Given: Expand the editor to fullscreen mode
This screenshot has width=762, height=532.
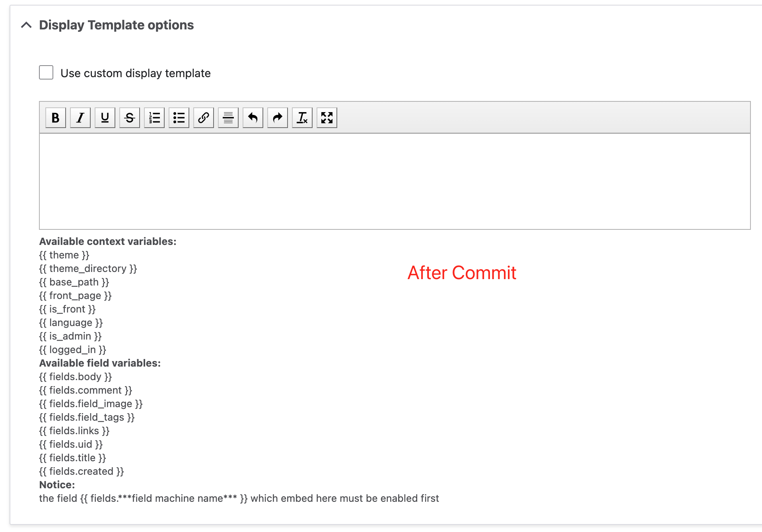Looking at the screenshot, I should coord(327,118).
